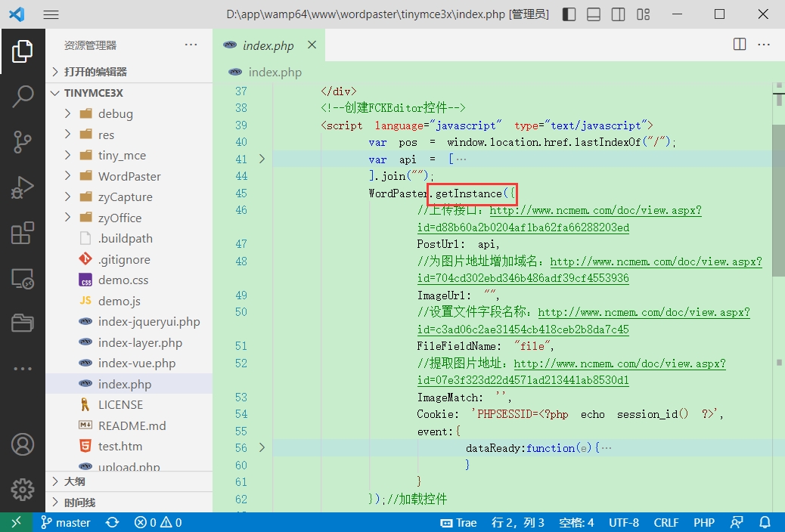Toggle the secondary sidebar layout button
This screenshot has height=532, width=785.
coord(618,14)
